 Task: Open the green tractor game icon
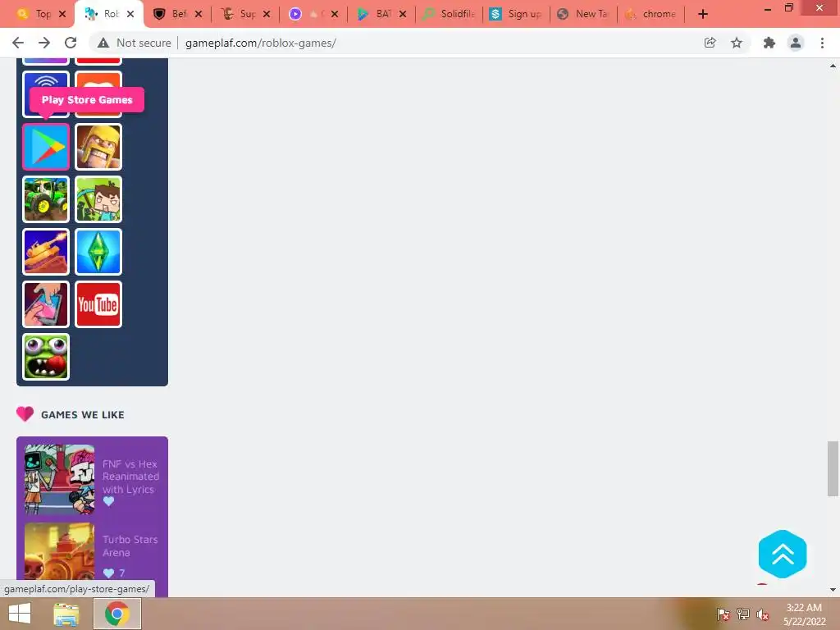click(46, 199)
